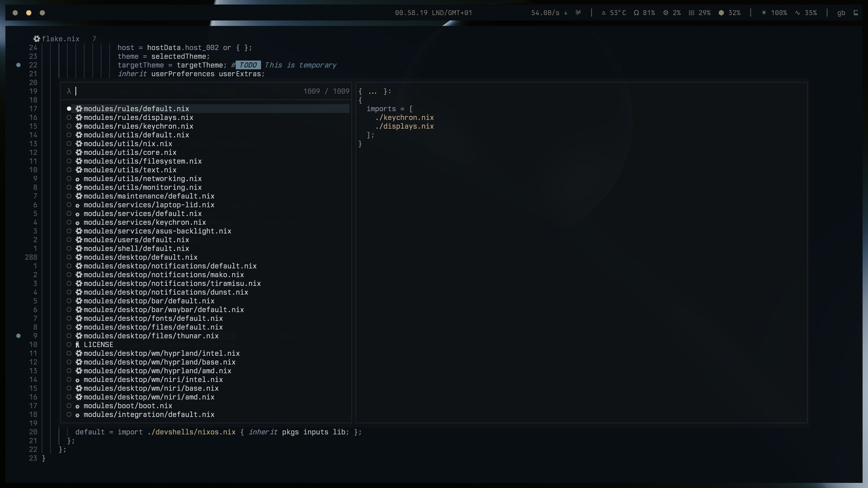This screenshot has width=868, height=488.
Task: Switch to the flake.nix buffer tab
Action: (60, 39)
